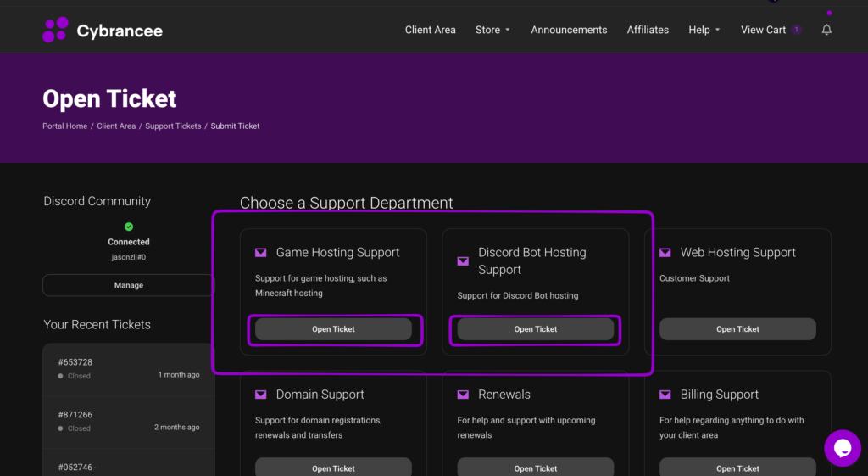Click the Open Ticket page heading
Viewport: 868px width, 476px height.
pyautogui.click(x=109, y=98)
